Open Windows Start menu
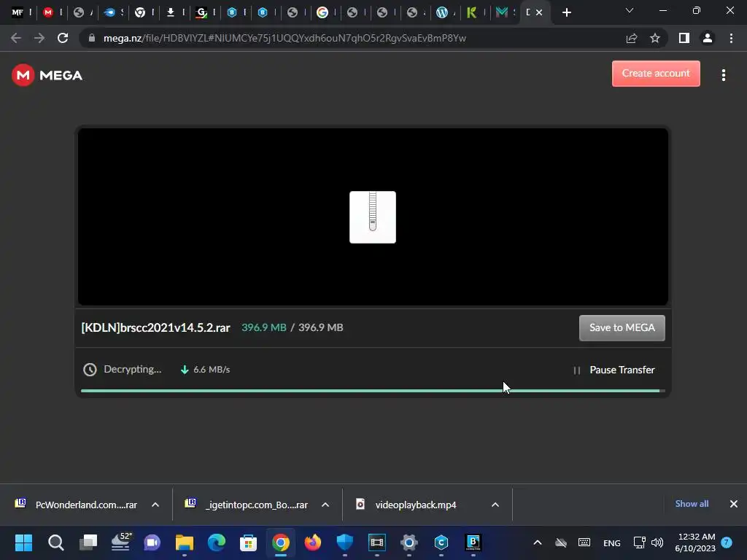The width and height of the screenshot is (747, 560). click(23, 542)
